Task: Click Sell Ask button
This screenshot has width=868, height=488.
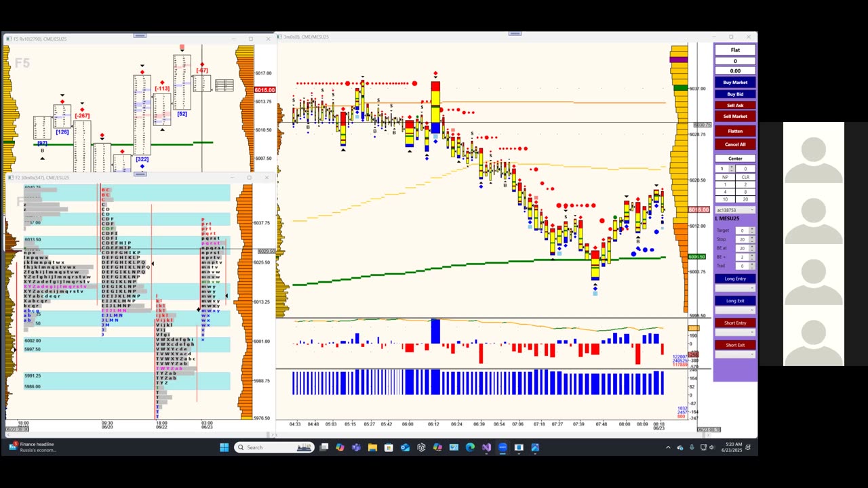Action: pyautogui.click(x=735, y=105)
